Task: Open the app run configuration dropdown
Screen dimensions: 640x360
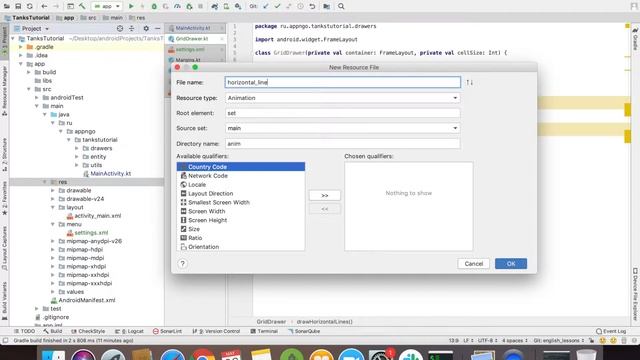Action: click(107, 6)
